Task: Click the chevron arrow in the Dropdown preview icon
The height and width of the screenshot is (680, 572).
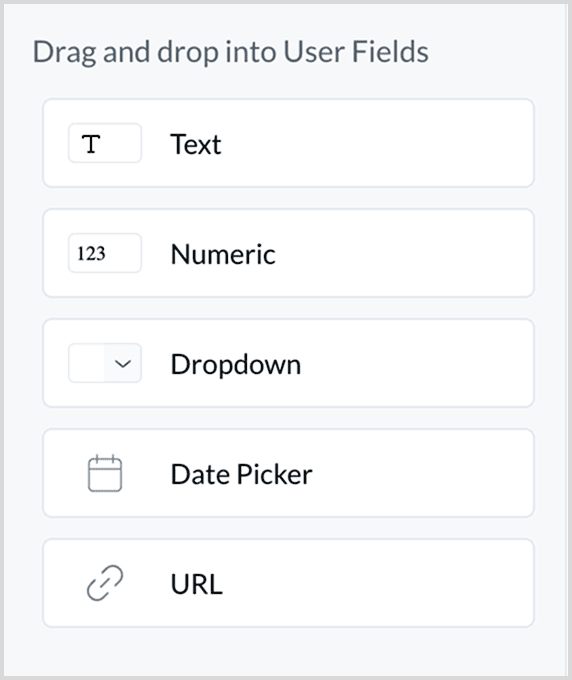Action: pos(123,363)
